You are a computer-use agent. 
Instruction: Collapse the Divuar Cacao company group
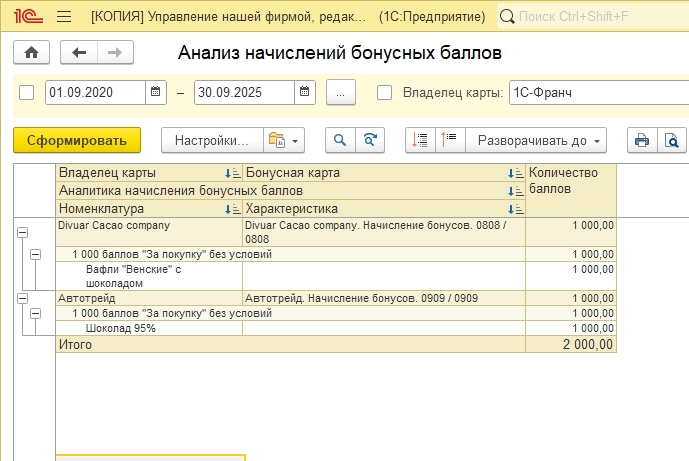(x=22, y=232)
